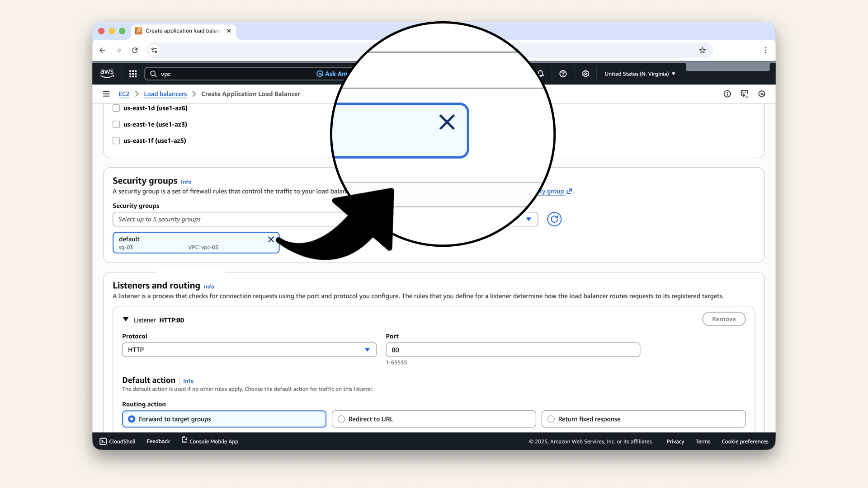Collapse the Listener HTTP:80 section
Viewport: 868px width, 488px height.
click(x=126, y=319)
